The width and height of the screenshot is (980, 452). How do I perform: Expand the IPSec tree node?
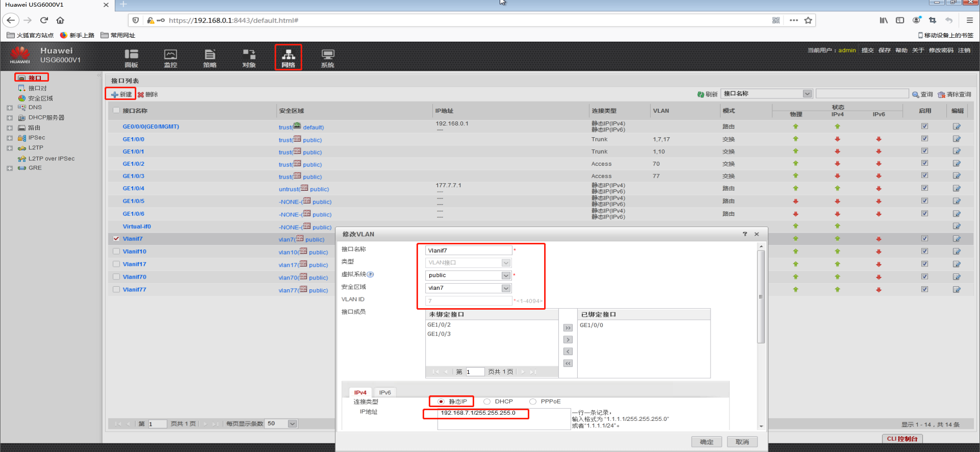[x=10, y=138]
